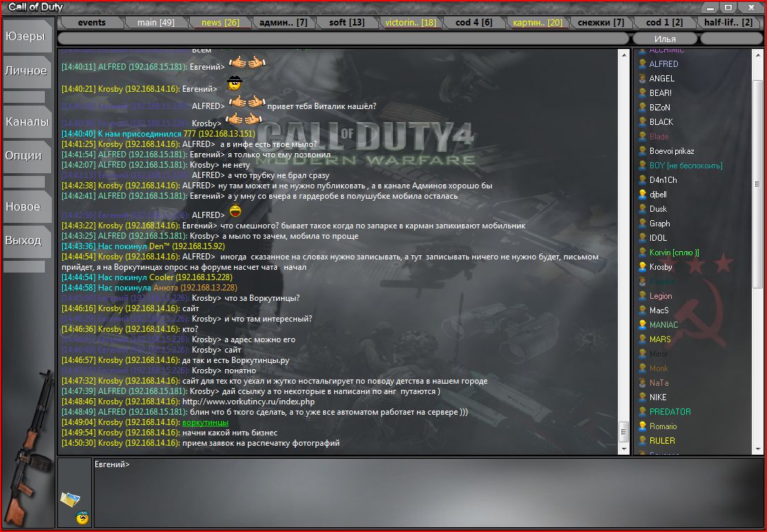The width and height of the screenshot is (767, 532).
Task: Select the soft [13] channel tab
Action: click(x=347, y=23)
